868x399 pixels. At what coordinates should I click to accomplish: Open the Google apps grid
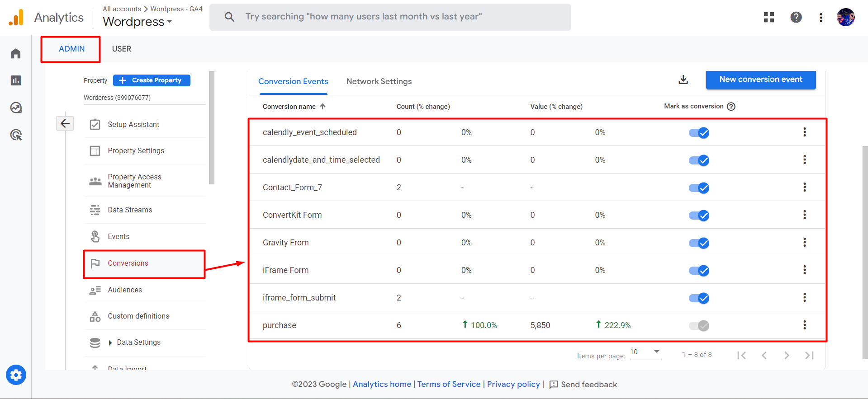point(768,17)
